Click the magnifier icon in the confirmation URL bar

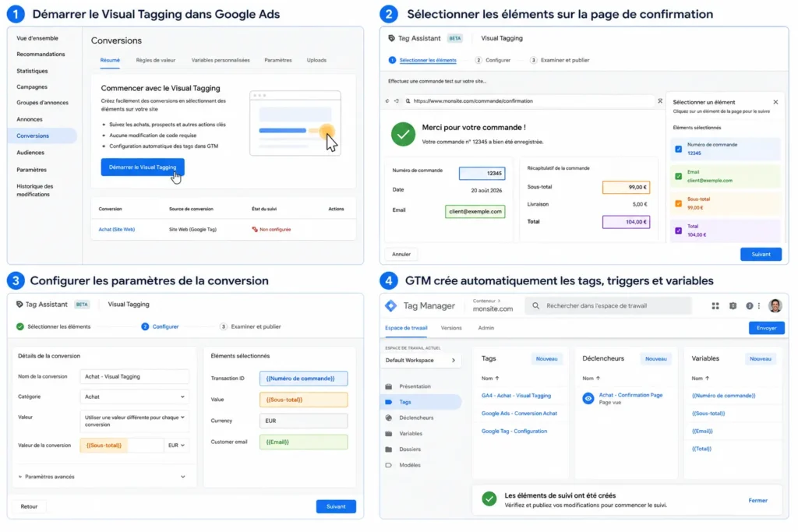[x=408, y=101]
